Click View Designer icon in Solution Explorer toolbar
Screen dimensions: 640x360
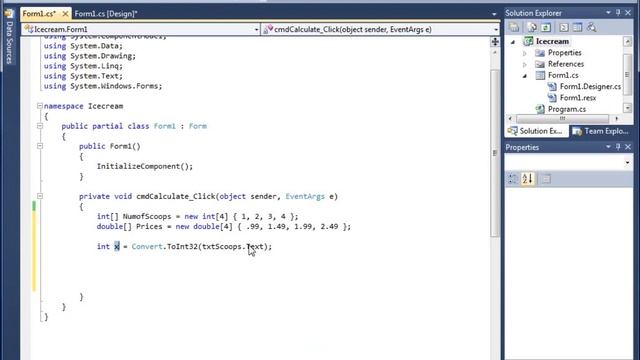(577, 27)
